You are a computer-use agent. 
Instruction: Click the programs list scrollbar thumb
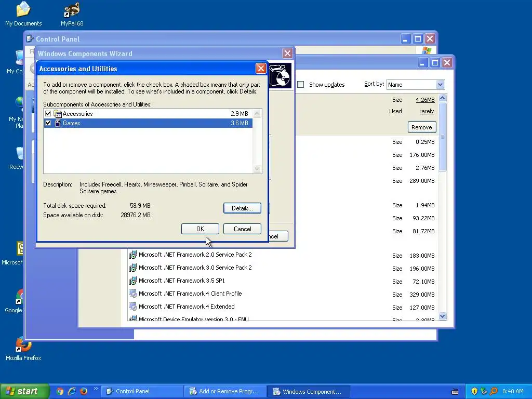pos(442,137)
